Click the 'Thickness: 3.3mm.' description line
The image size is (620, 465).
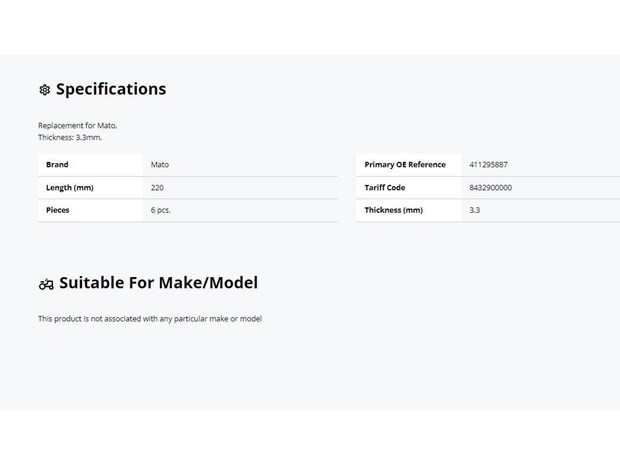pos(70,137)
